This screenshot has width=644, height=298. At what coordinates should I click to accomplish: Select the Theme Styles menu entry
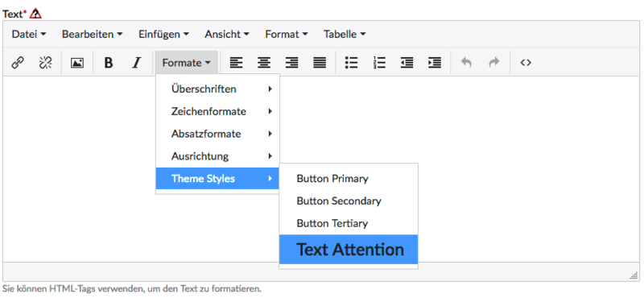[217, 178]
